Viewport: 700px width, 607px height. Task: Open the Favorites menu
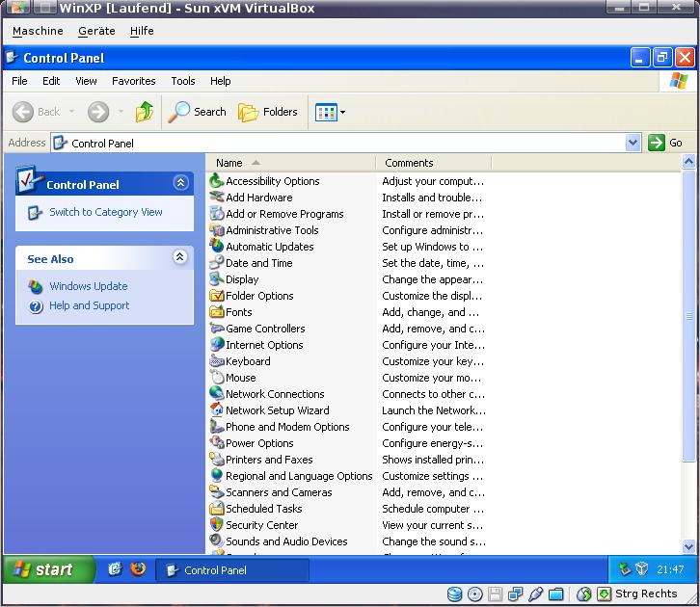point(133,81)
